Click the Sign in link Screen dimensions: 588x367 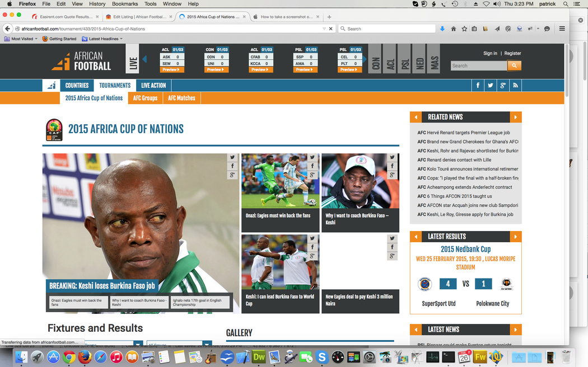click(490, 53)
